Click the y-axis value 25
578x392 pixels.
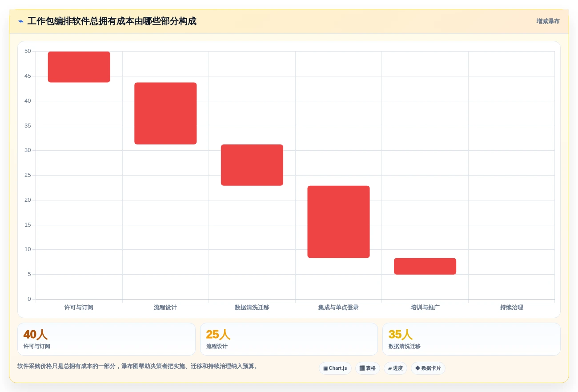(28, 175)
